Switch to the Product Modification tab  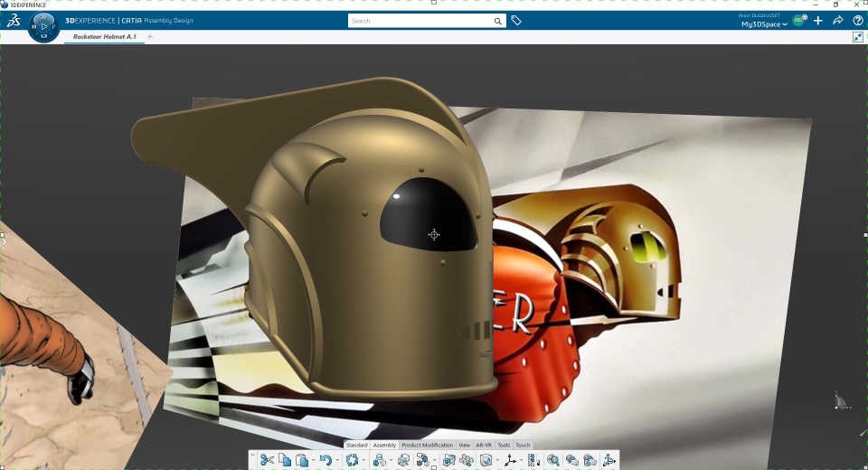(x=428, y=445)
